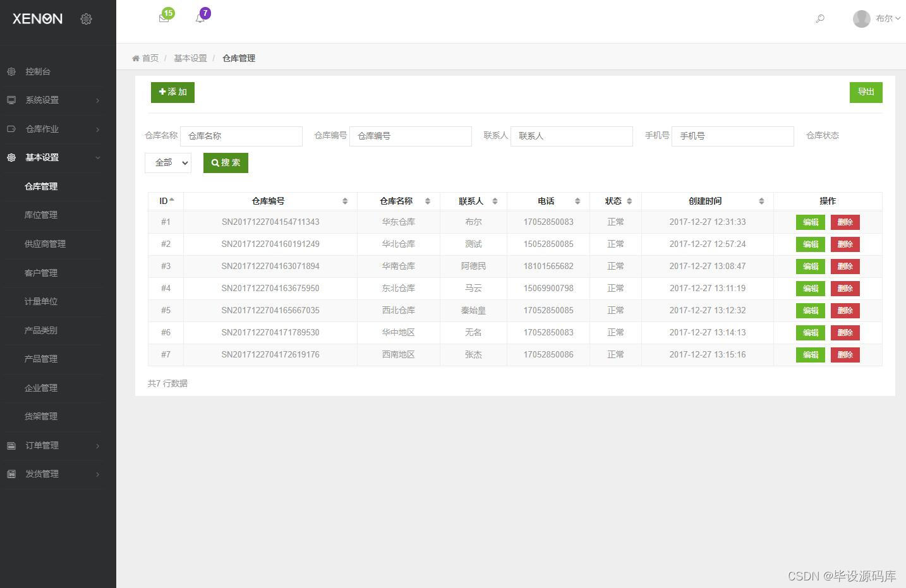This screenshot has height=588, width=906.
Task: Edit the 华北仓库 row
Action: coord(811,244)
